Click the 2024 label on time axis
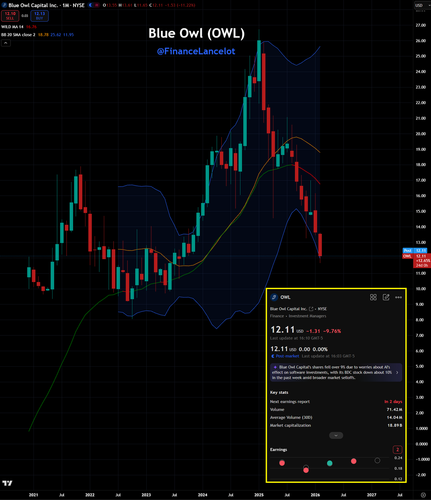 tap(202, 495)
